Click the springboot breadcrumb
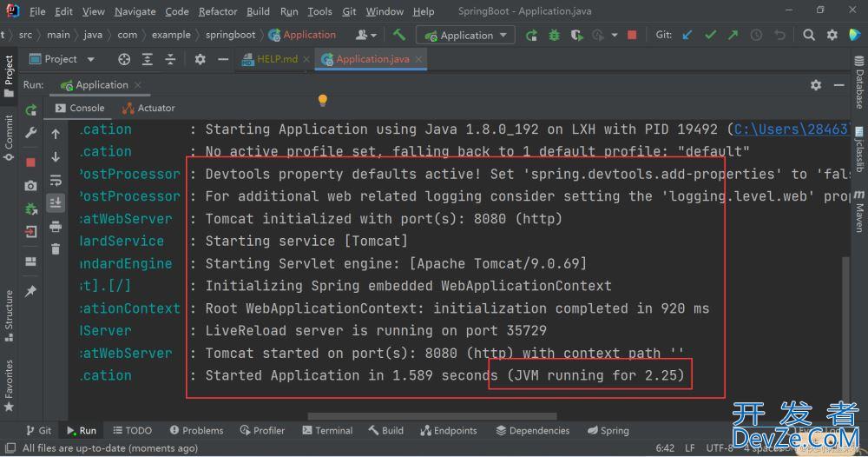 (230, 35)
